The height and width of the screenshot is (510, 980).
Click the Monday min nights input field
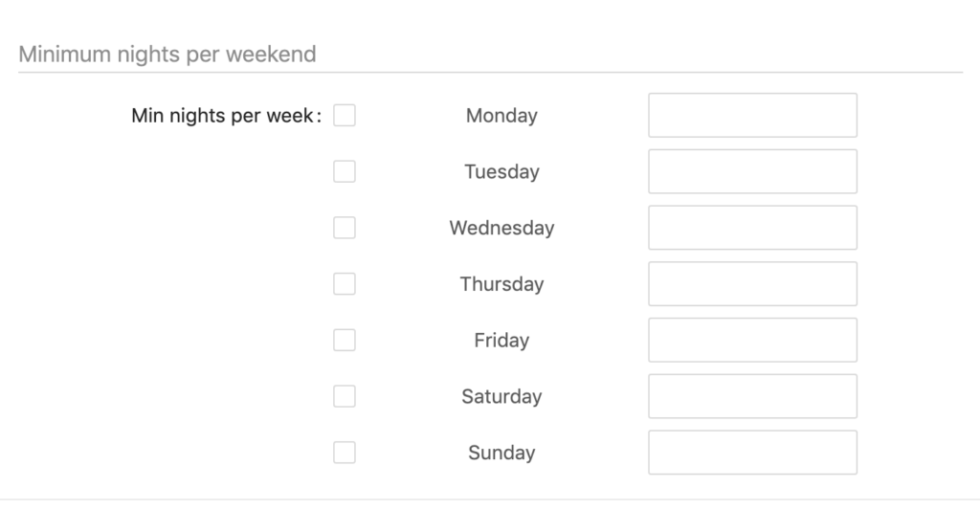752,115
